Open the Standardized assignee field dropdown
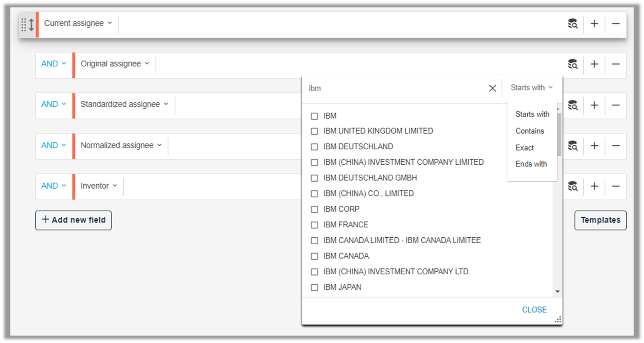 pos(124,104)
